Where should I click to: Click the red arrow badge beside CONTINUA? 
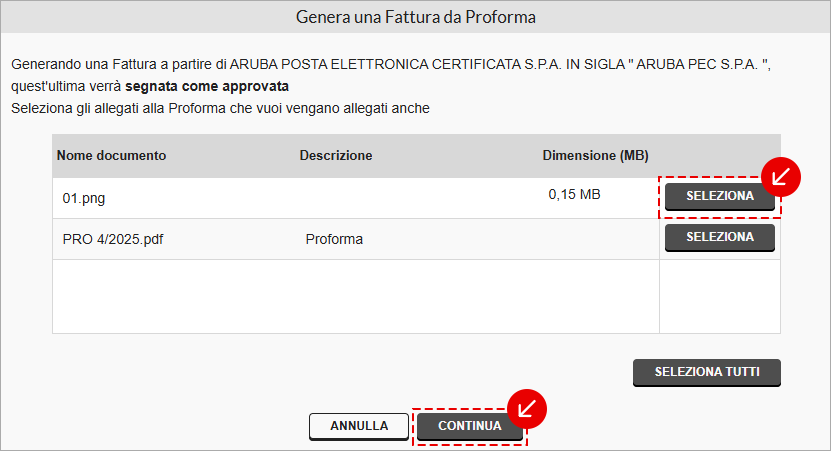pos(527,409)
